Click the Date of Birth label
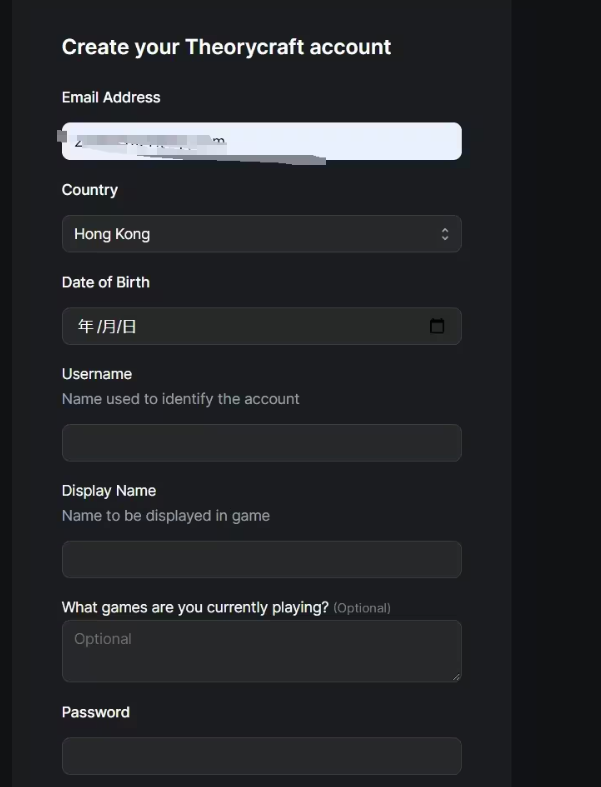601x787 pixels. [x=105, y=282]
